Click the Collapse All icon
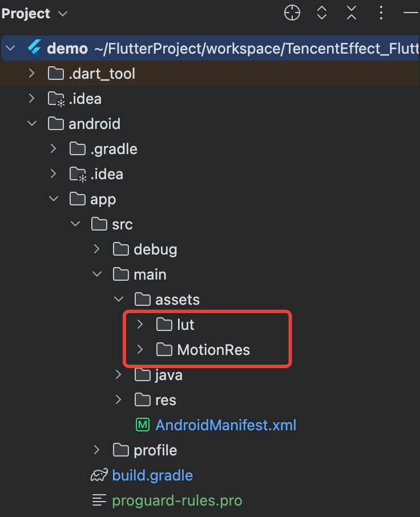The height and width of the screenshot is (517, 420). tap(351, 13)
